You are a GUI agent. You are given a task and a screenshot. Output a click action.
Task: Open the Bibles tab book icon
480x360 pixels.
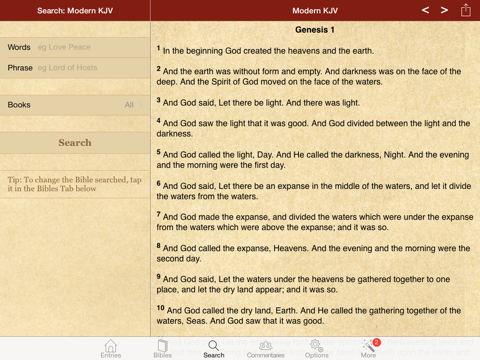163,346
